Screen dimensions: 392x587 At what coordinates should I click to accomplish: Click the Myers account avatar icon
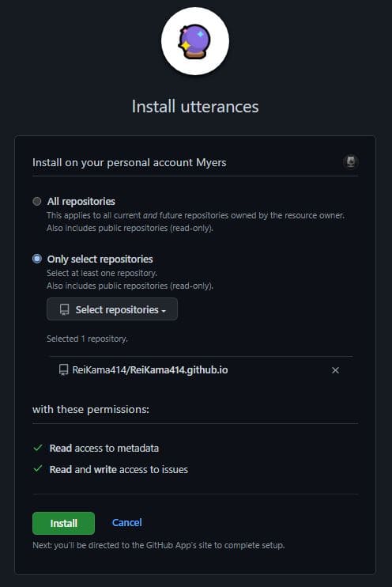pyautogui.click(x=350, y=161)
